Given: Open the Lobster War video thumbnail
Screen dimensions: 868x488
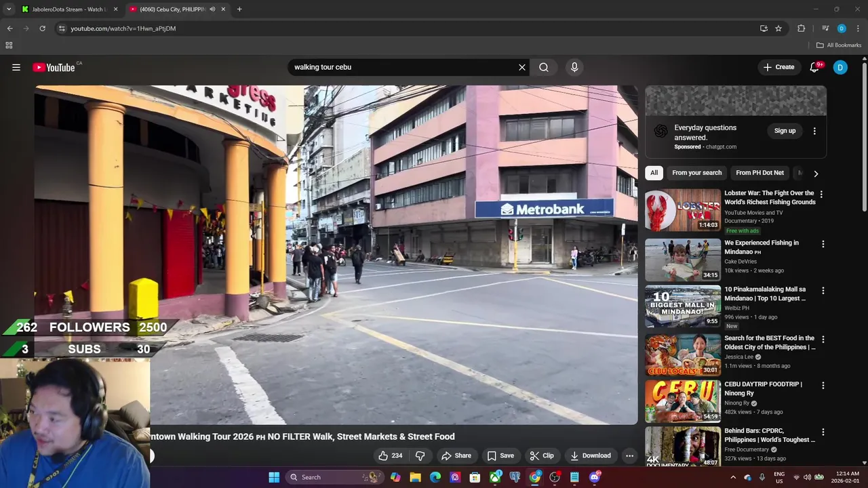Looking at the screenshot, I should [683, 211].
